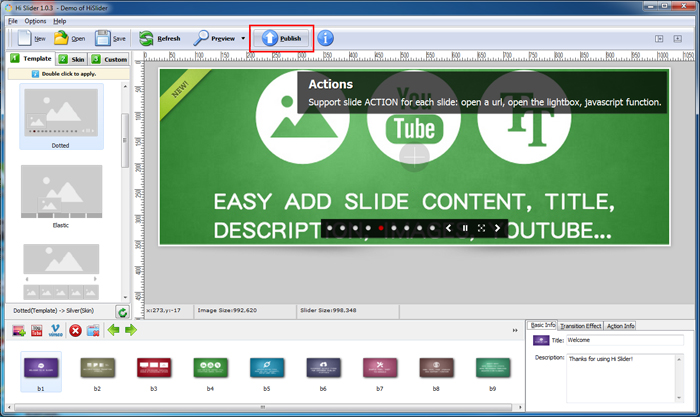The height and width of the screenshot is (417, 700).
Task: Delete slide using the red X icon
Action: tap(75, 331)
